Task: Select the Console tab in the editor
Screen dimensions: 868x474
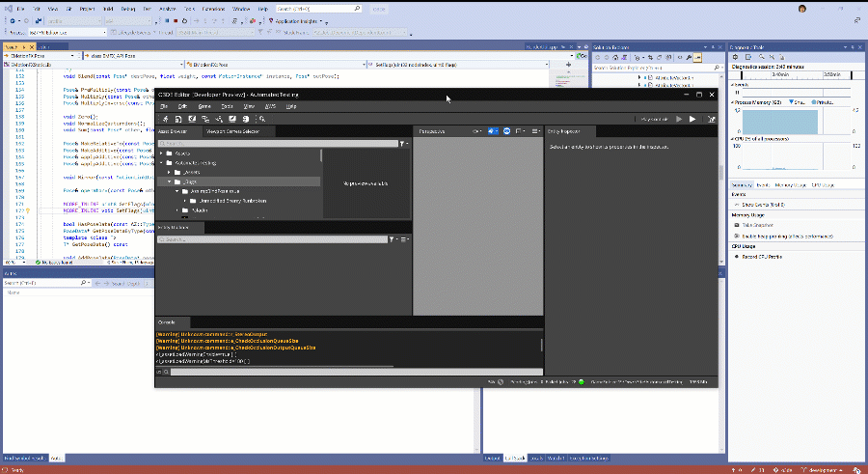Action: (166, 322)
